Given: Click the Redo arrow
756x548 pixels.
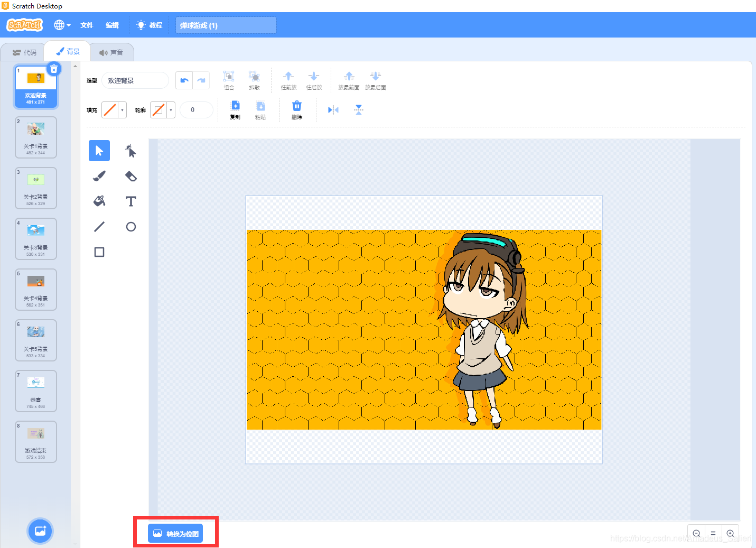Looking at the screenshot, I should 201,80.
